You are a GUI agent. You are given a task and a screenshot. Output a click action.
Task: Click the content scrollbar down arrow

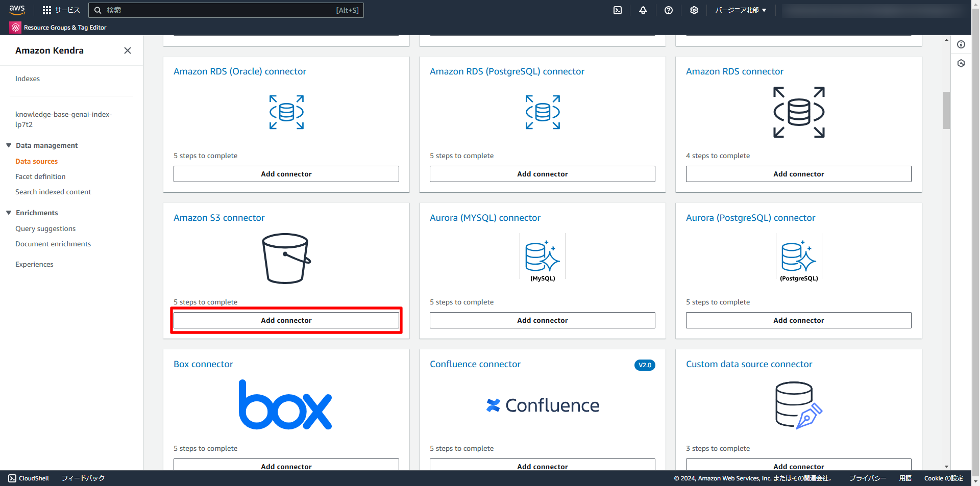[946, 466]
